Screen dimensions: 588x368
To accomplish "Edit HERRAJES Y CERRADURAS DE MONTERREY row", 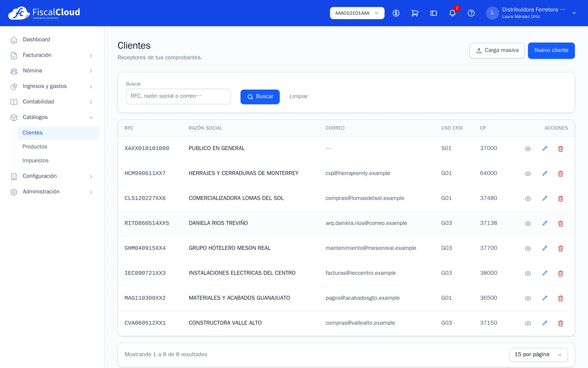I will click(545, 173).
